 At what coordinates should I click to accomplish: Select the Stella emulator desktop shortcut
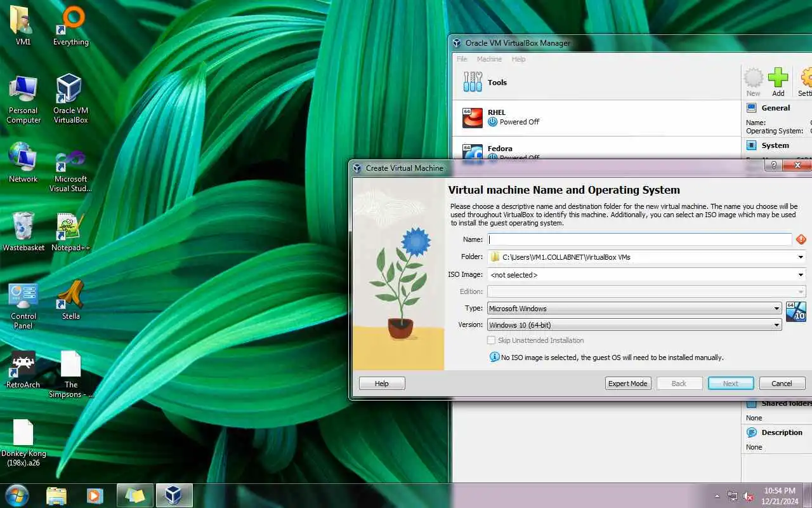(x=70, y=300)
